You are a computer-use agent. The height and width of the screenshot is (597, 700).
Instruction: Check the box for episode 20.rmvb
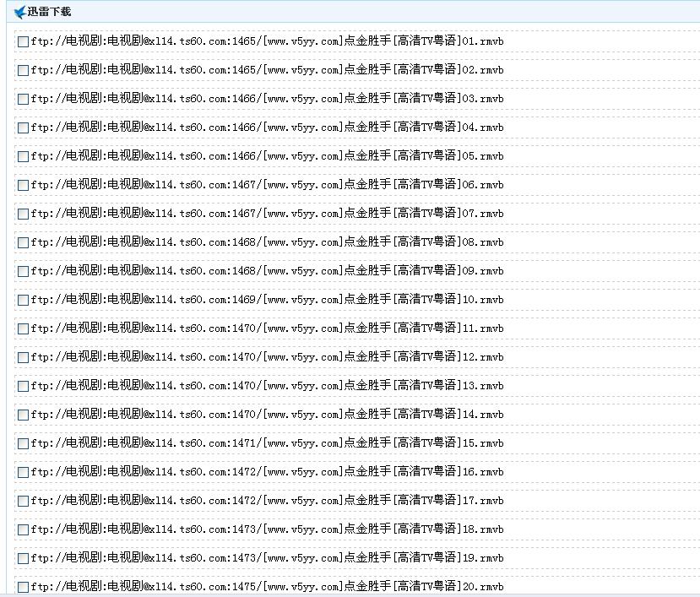coord(23,587)
